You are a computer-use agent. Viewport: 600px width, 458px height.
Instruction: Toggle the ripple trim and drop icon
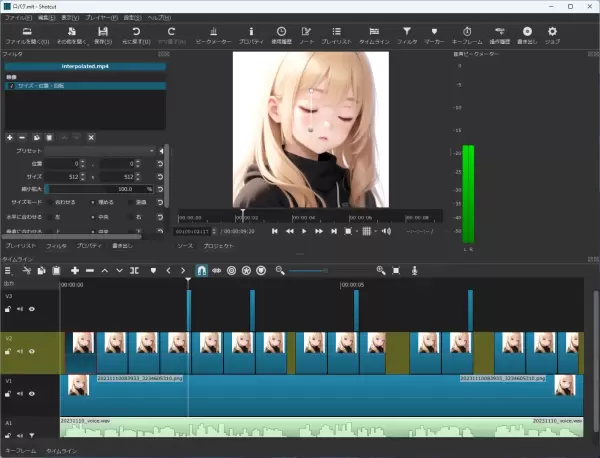coord(232,271)
